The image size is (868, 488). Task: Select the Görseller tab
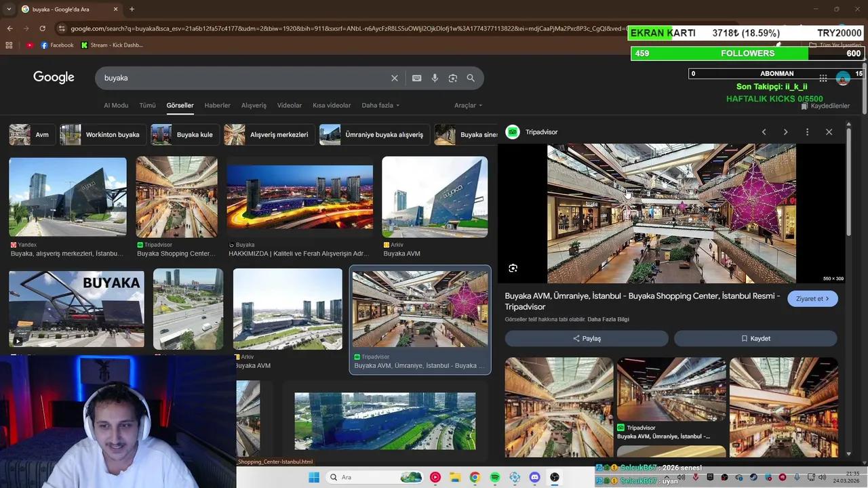(180, 105)
